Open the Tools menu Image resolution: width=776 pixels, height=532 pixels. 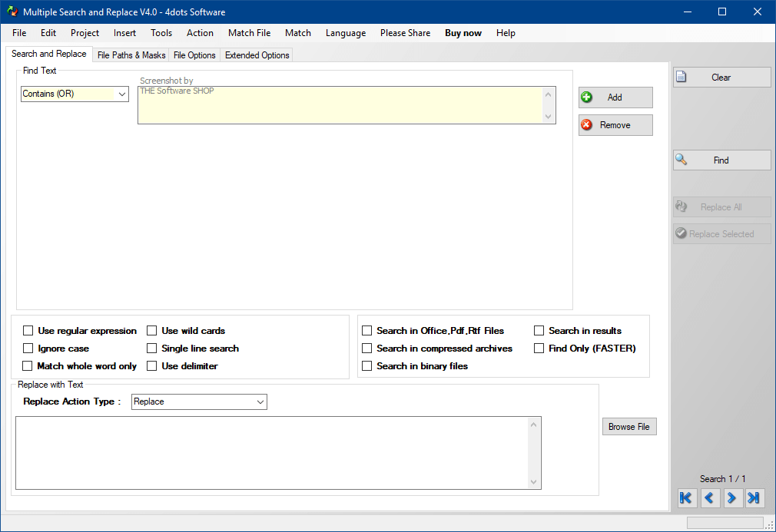161,33
